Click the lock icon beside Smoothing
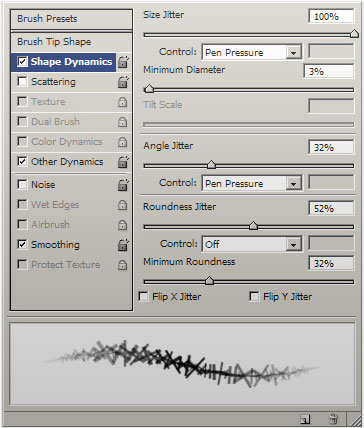This screenshot has width=364, height=428. click(x=123, y=245)
